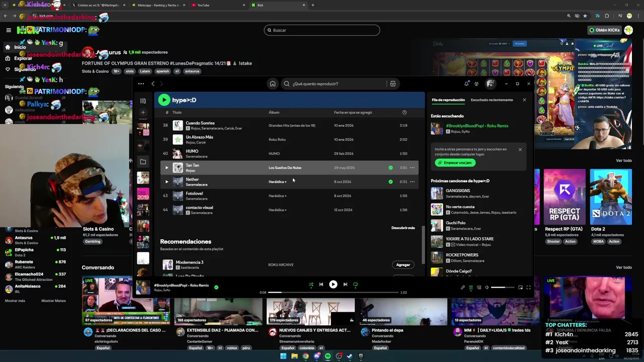Open Windows Start button
Image resolution: width=644 pixels, height=362 pixels.
pos(283,356)
